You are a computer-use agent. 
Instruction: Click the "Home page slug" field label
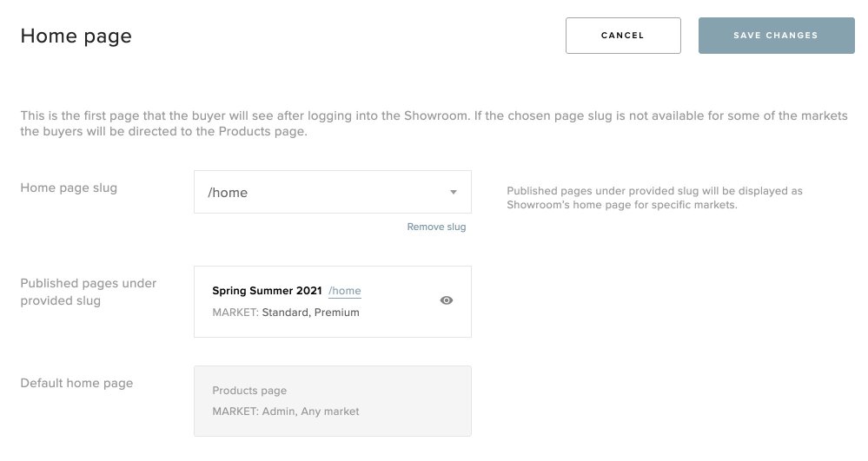coord(69,188)
